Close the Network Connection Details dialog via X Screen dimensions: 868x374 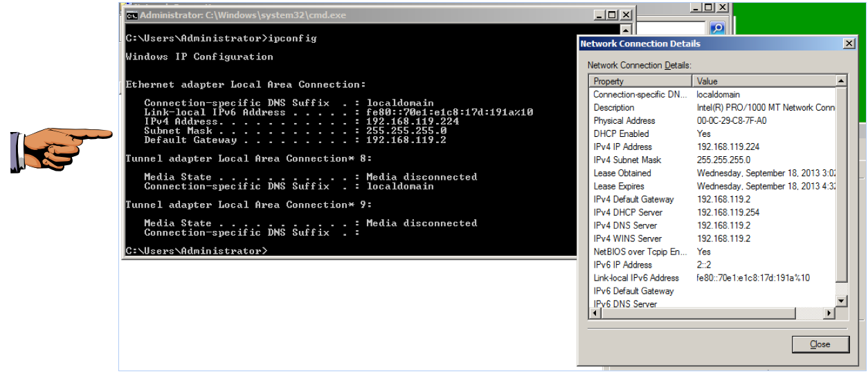(x=849, y=44)
